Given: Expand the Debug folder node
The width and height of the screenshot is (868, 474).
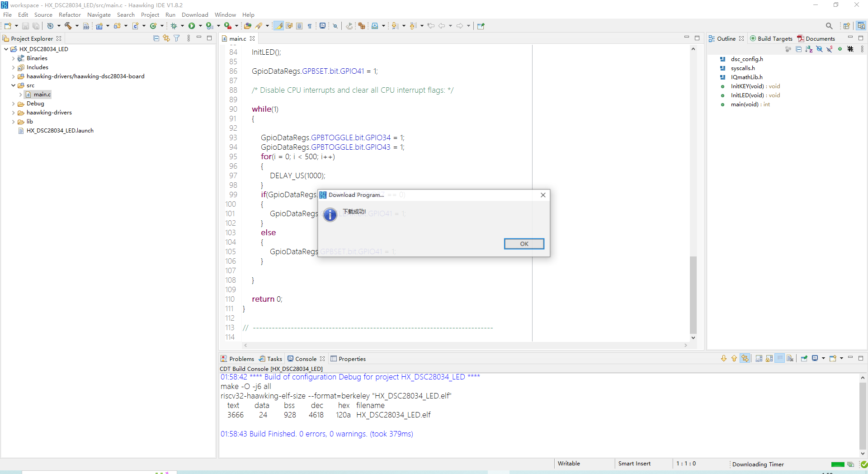Looking at the screenshot, I should [13, 104].
